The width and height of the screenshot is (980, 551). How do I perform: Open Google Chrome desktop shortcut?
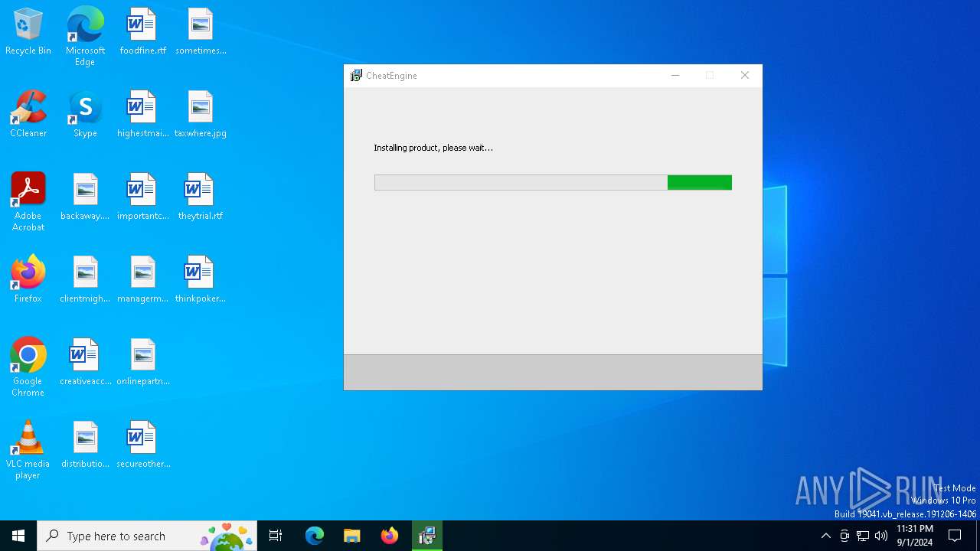[x=28, y=367]
